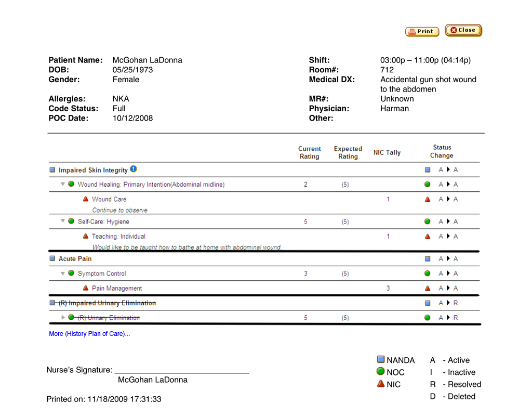Click status column red triangle in Wound Care row
This screenshot has width=532, height=417.
pos(428,199)
